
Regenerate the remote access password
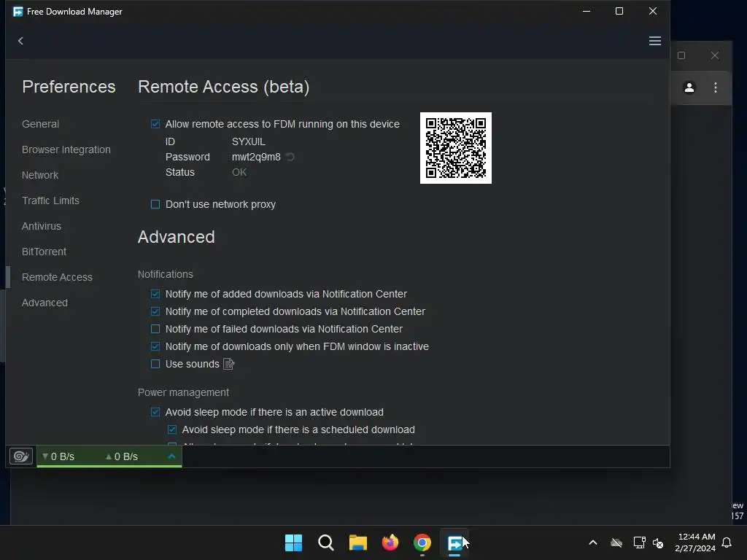coord(290,157)
